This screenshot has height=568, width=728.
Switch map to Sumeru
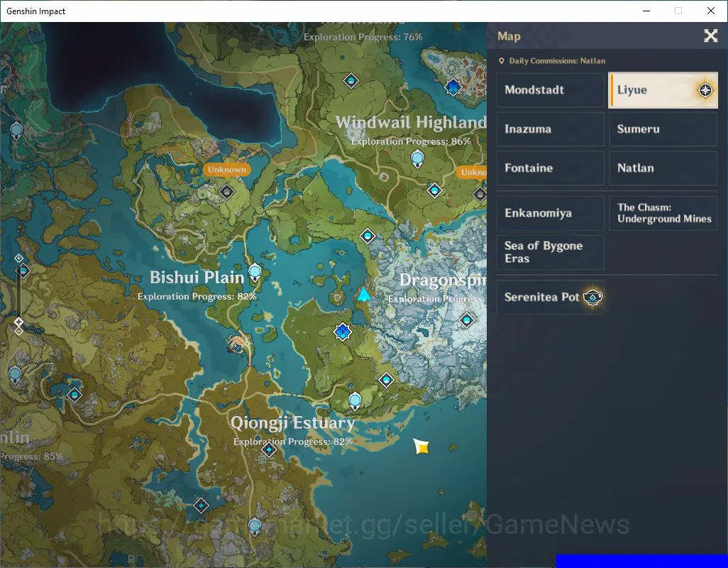(x=663, y=129)
